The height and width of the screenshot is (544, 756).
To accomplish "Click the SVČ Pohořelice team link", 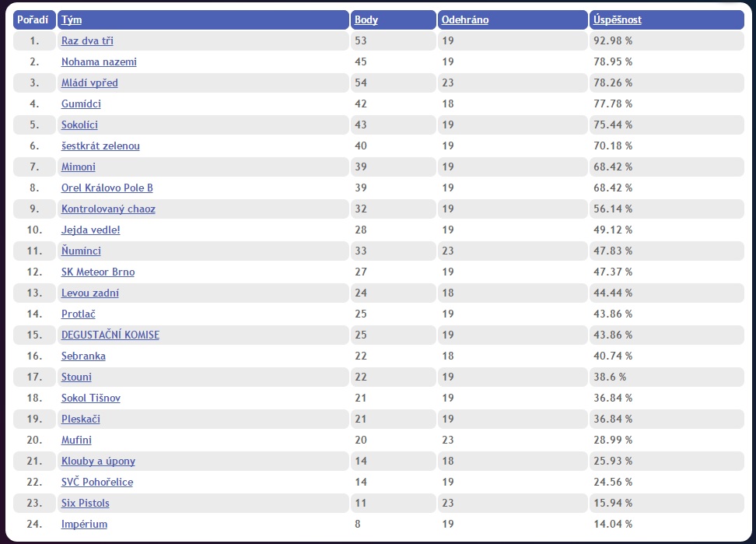I will [x=97, y=482].
